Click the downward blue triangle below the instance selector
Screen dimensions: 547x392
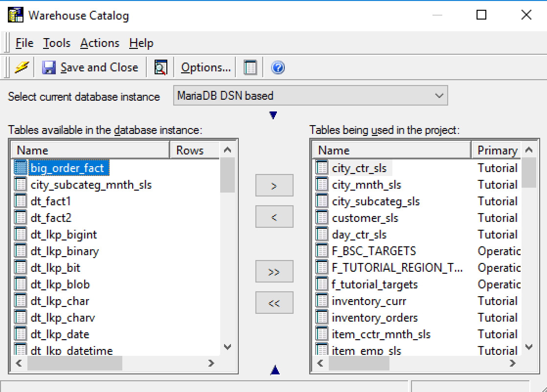coord(273,114)
